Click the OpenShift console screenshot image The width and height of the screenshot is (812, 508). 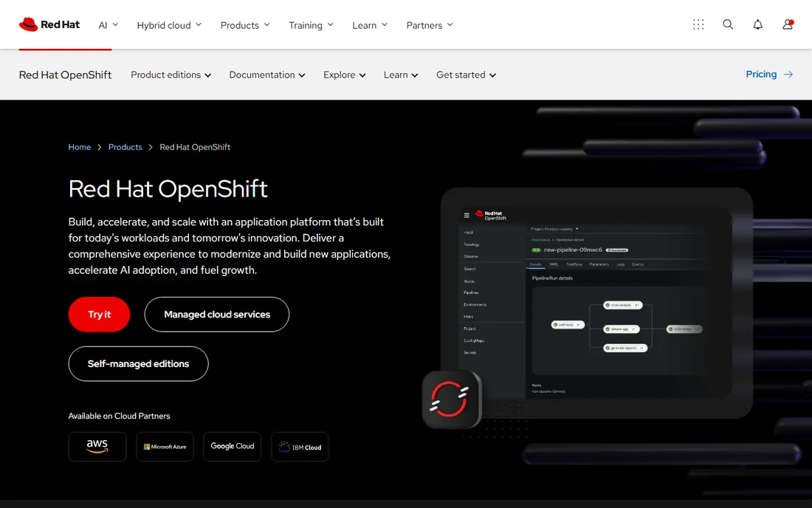click(596, 303)
